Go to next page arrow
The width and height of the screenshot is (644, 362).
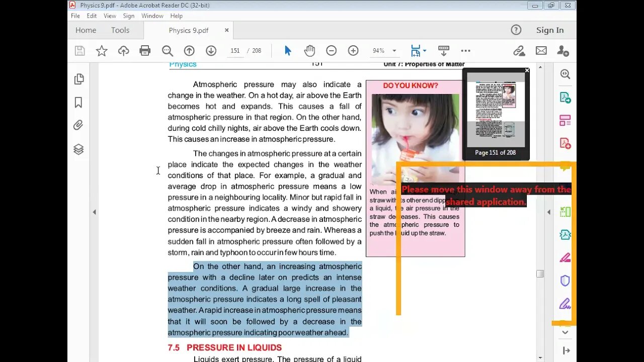click(211, 51)
